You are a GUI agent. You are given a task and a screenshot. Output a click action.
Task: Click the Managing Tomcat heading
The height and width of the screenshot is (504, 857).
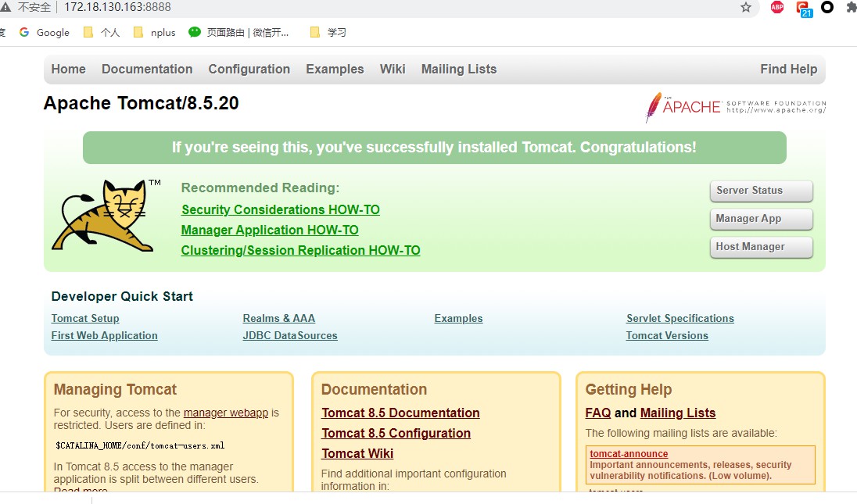(x=115, y=389)
